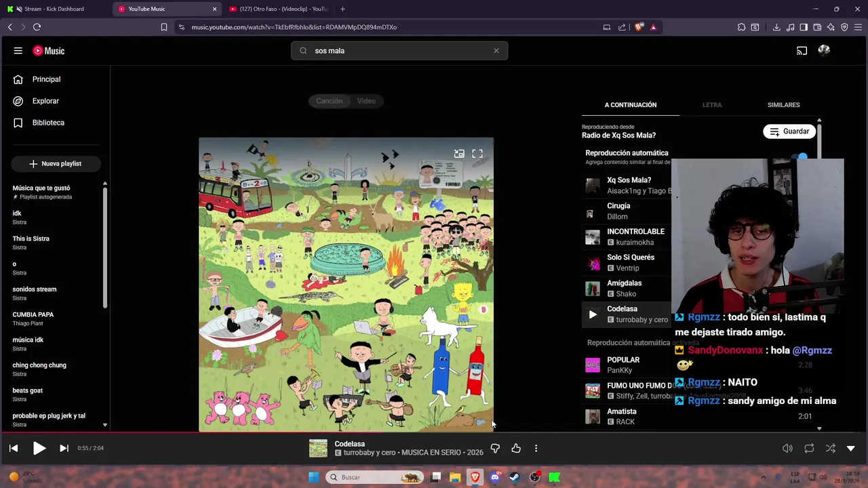The image size is (868, 488).
Task: Open the hamburger guide menu
Action: click(18, 51)
